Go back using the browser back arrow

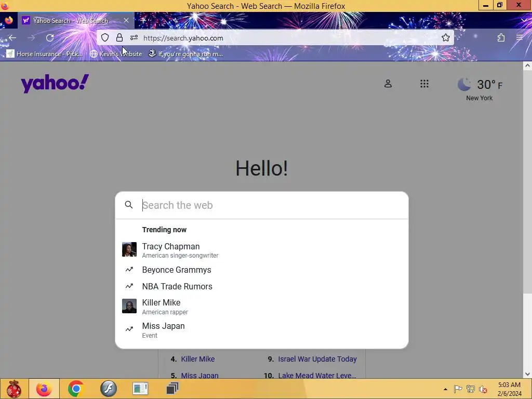point(12,37)
